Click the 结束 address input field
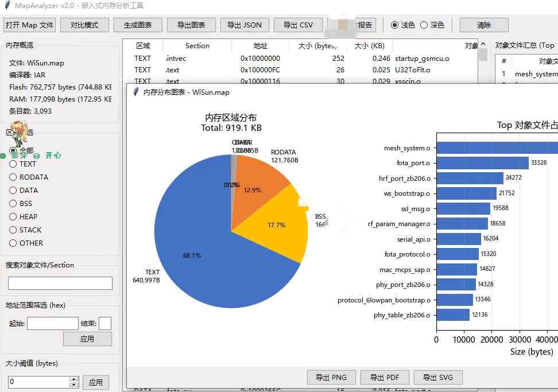The height and width of the screenshot is (392, 558). pos(105,323)
